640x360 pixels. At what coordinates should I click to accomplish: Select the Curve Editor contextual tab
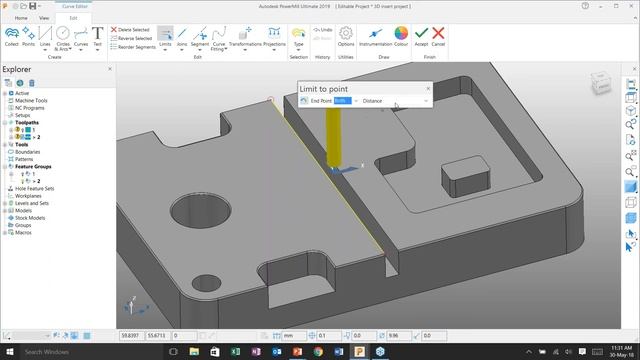(75, 6)
